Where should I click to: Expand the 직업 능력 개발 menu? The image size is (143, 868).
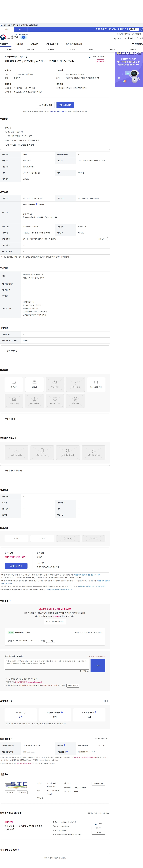(x=54, y=44)
